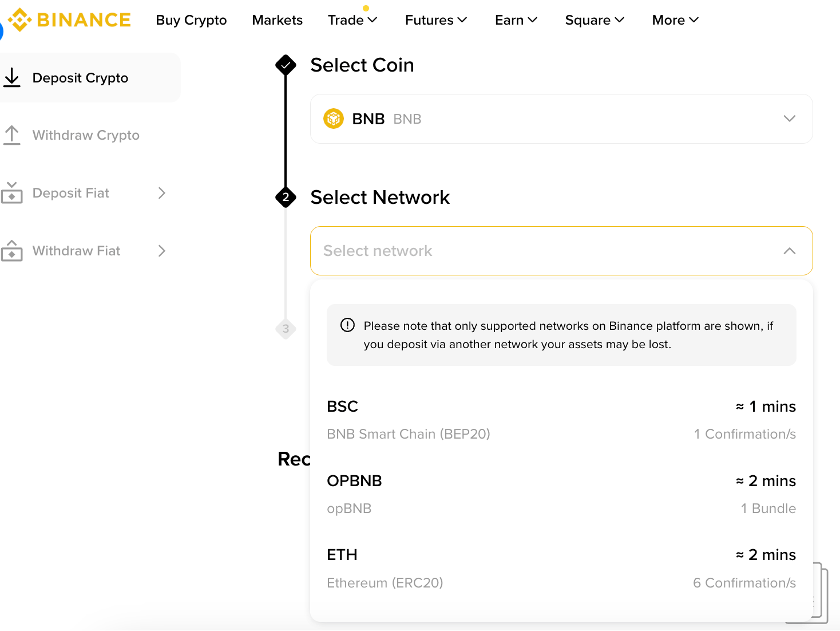Go to the Markets page
This screenshot has width=840, height=631.
[x=278, y=20]
